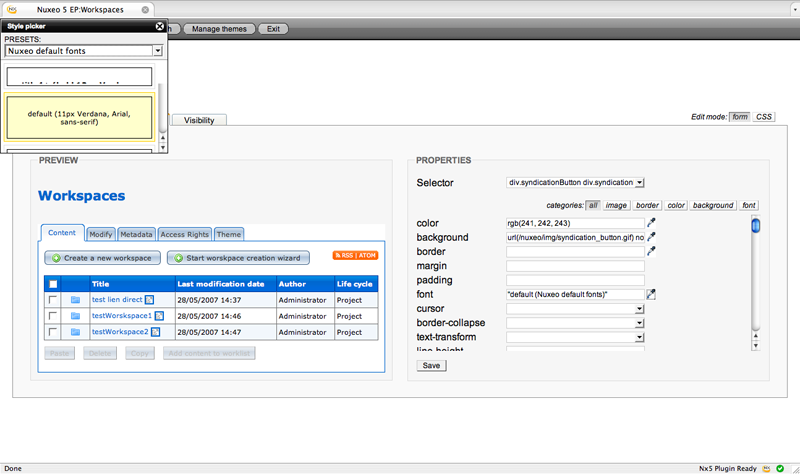Filter properties by category border
Screen dimensions: 800x474
tap(647, 205)
